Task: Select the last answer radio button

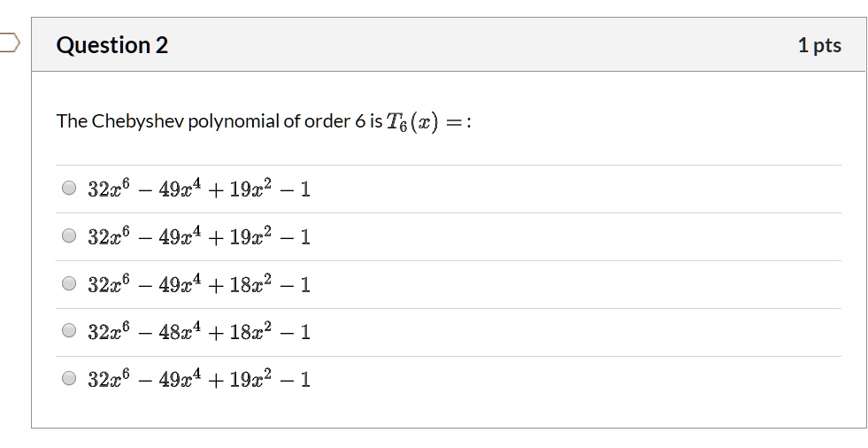Action: point(69,378)
